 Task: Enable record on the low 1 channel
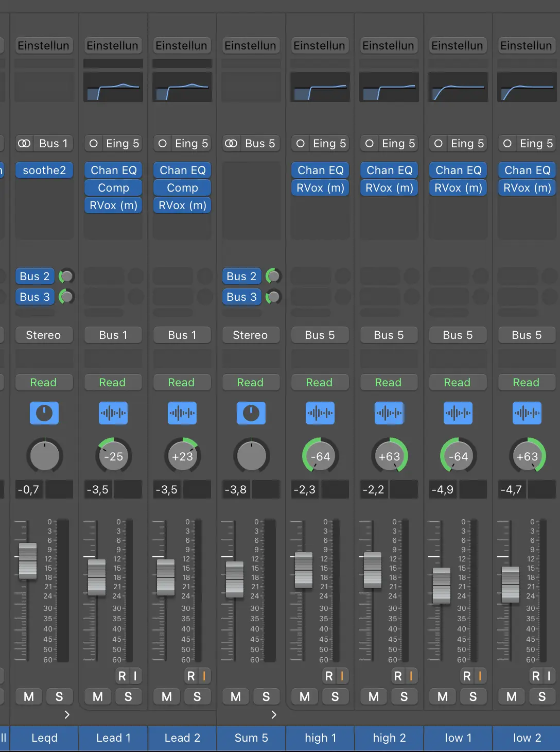coord(467,676)
